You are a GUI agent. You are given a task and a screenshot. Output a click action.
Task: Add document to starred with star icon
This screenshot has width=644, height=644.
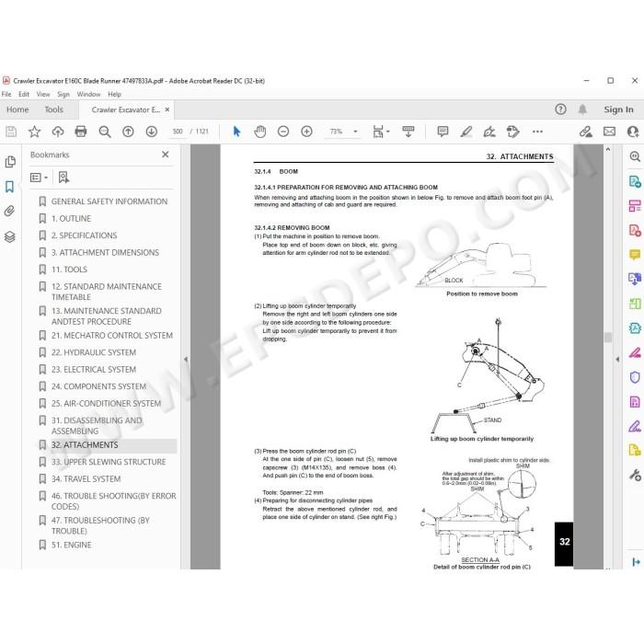(x=34, y=132)
